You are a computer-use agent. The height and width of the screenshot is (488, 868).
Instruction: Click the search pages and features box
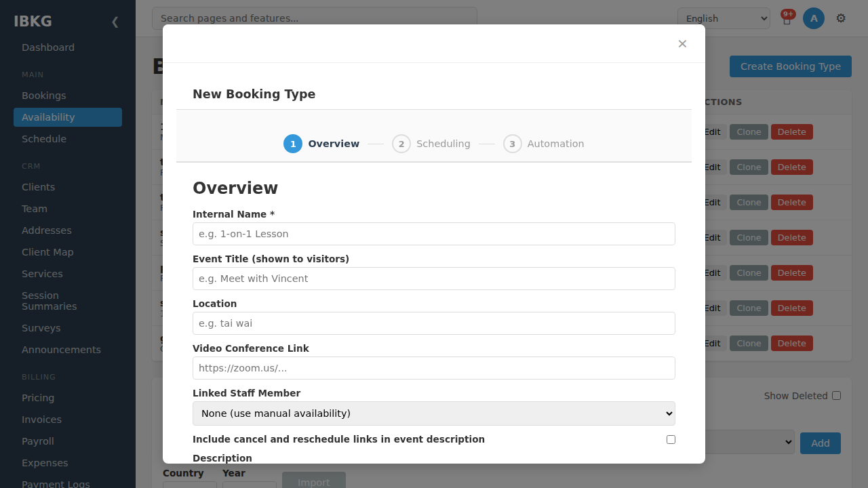[315, 18]
